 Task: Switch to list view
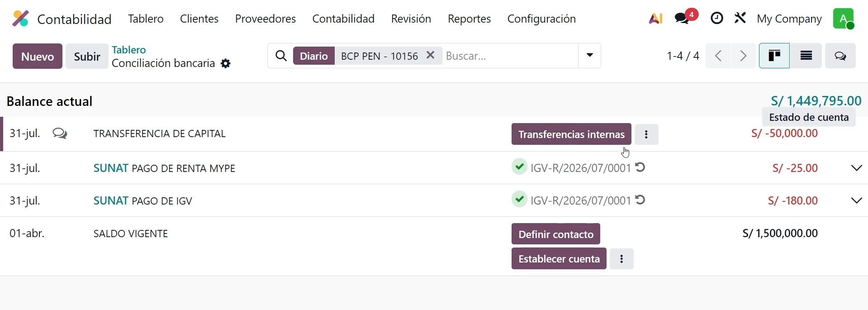(806, 56)
